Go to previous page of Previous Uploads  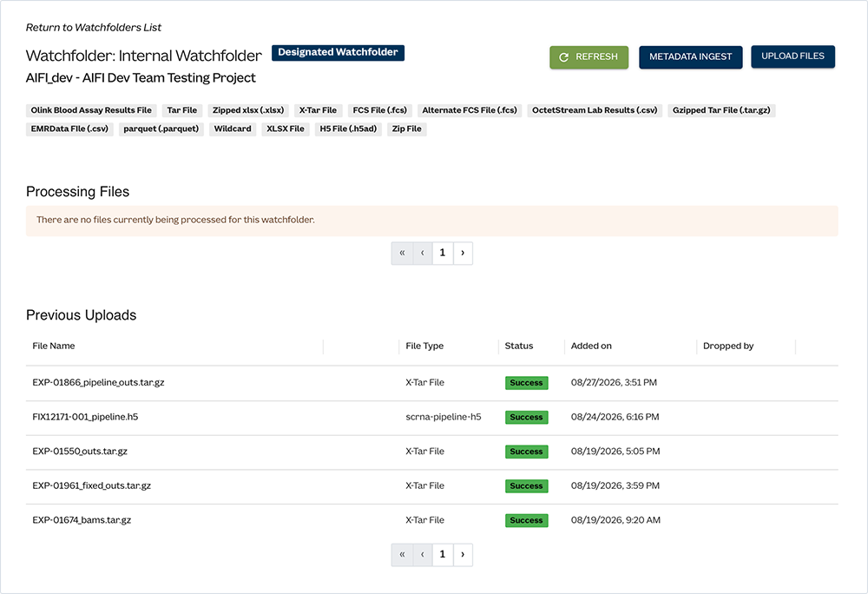(x=423, y=555)
